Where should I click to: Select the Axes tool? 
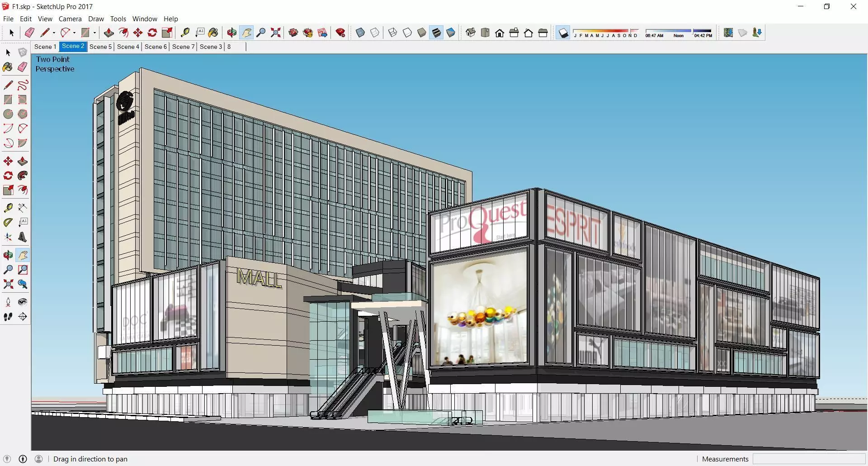(x=8, y=237)
